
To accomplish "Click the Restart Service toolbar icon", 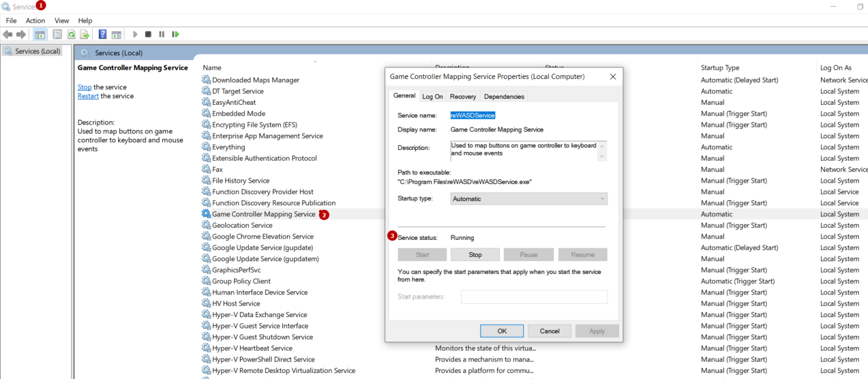I will click(175, 34).
